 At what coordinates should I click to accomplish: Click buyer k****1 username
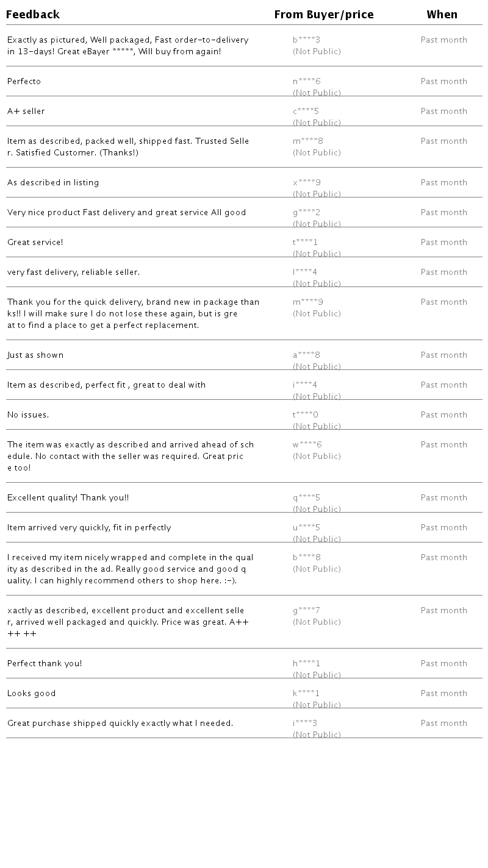[x=306, y=694]
